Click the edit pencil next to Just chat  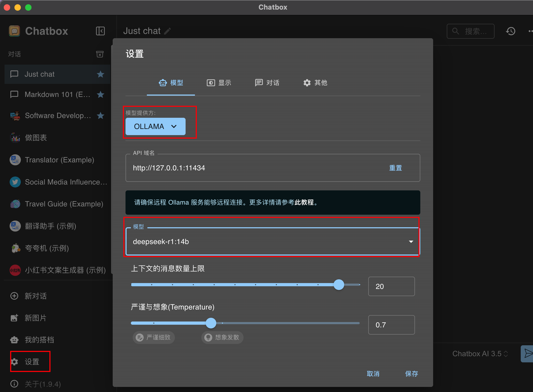(x=167, y=31)
